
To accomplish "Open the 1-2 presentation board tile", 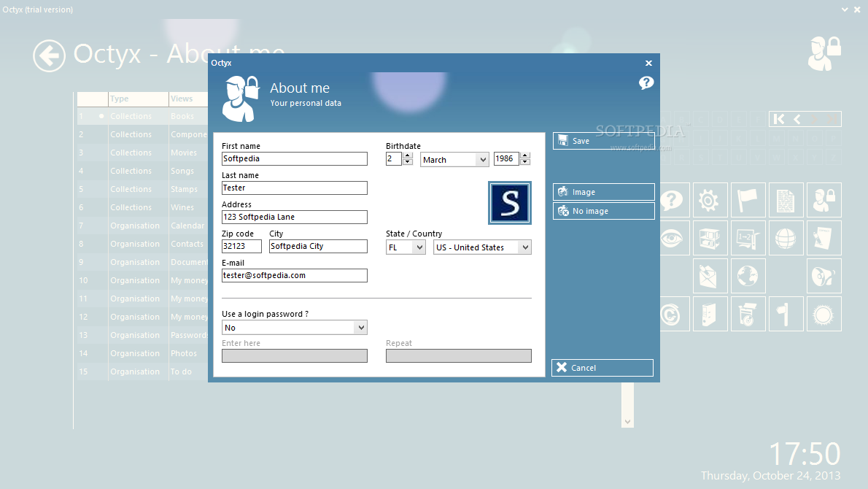I will pos(748,238).
